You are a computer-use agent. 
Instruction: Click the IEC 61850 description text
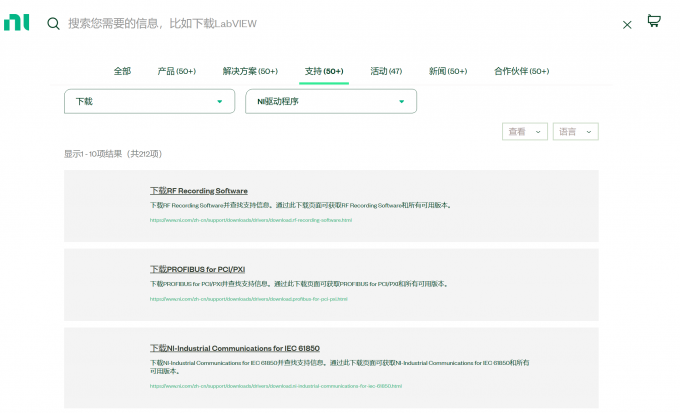(x=340, y=367)
